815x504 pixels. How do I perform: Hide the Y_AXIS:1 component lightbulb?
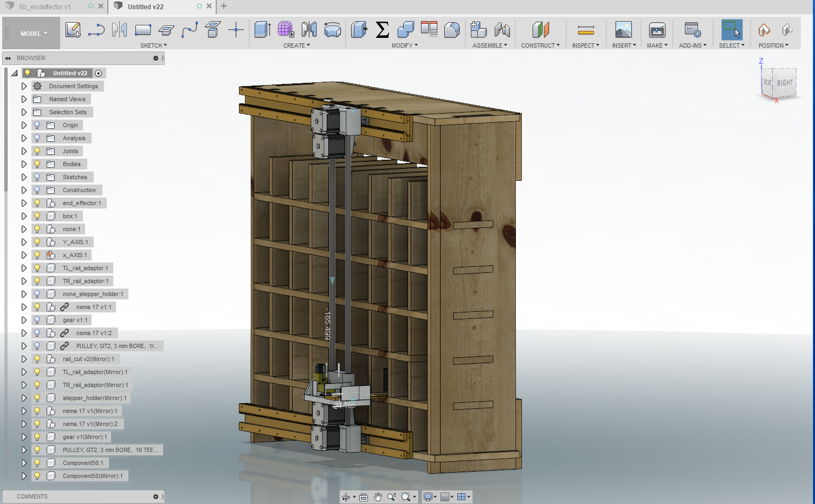(x=37, y=242)
